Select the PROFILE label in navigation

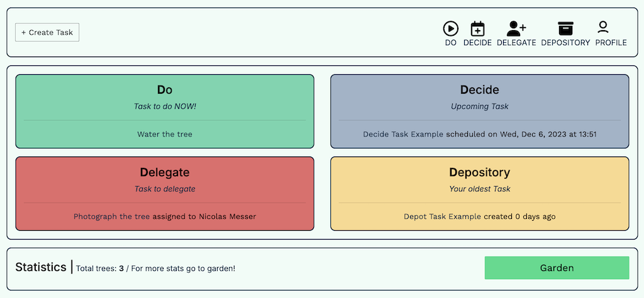click(611, 43)
